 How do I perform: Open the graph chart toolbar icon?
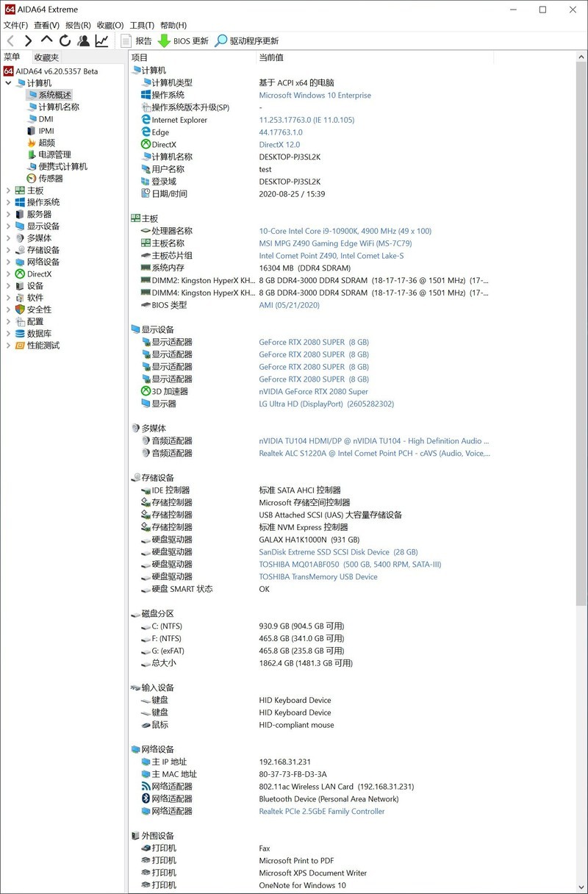click(102, 41)
